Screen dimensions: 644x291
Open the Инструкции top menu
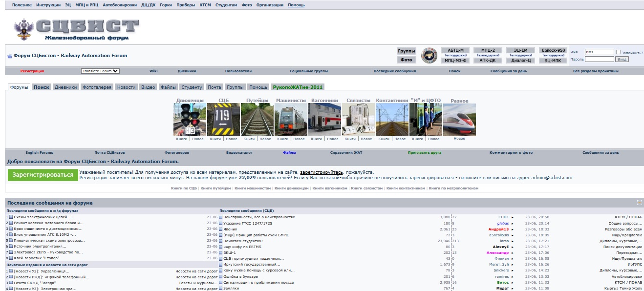pos(48,5)
